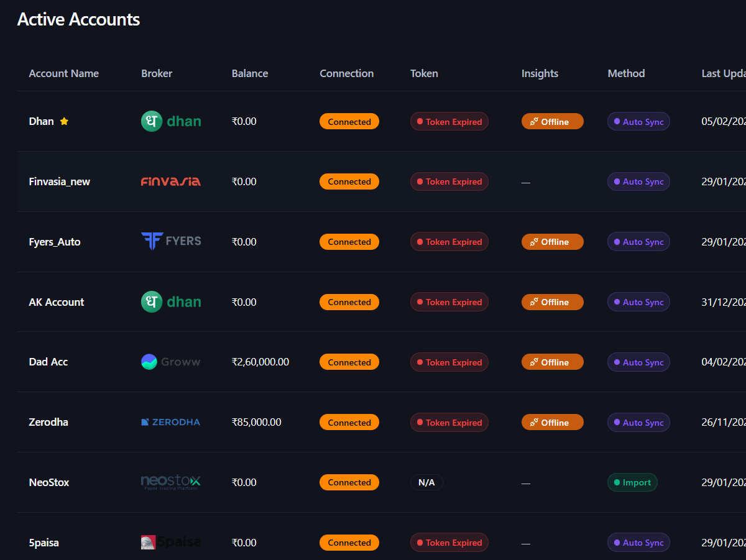The height and width of the screenshot is (560, 746).
Task: Click the Finvasia broker logo
Action: coord(171,181)
